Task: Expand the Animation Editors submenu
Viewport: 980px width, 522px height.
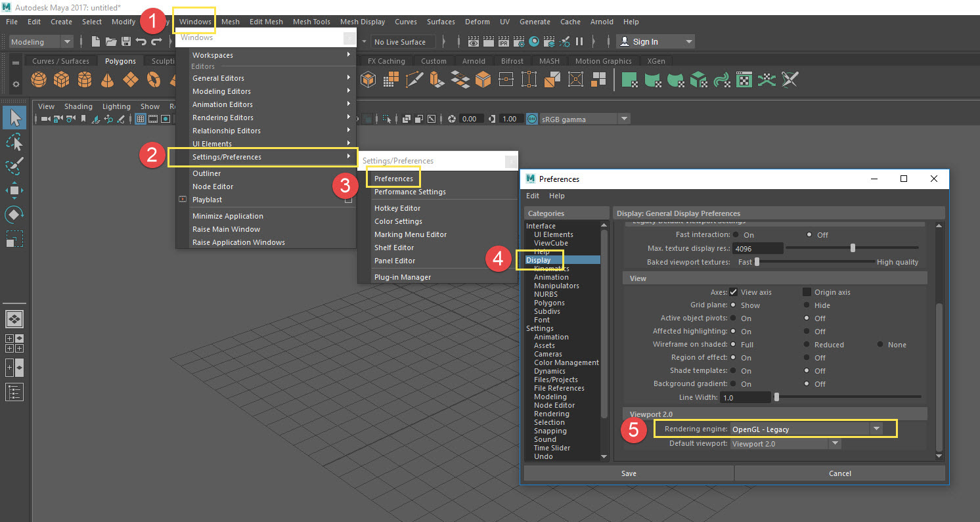Action: point(267,104)
